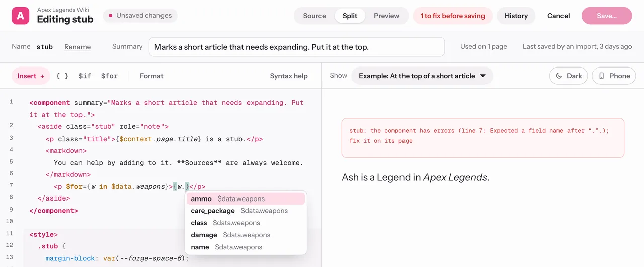Click the <markdown> opening tag line
Viewport: 644px width, 267px height.
coord(66,150)
